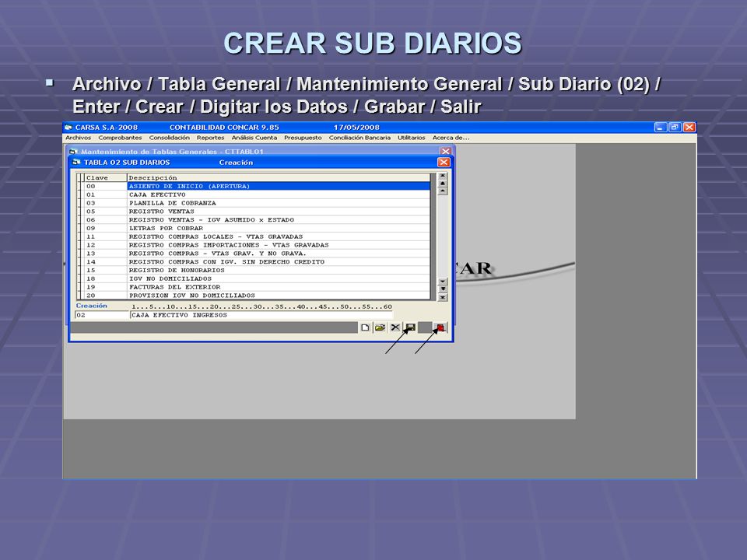747x560 pixels.
Task: Select row IGV NO DOMICILIADOS
Action: pos(258,278)
